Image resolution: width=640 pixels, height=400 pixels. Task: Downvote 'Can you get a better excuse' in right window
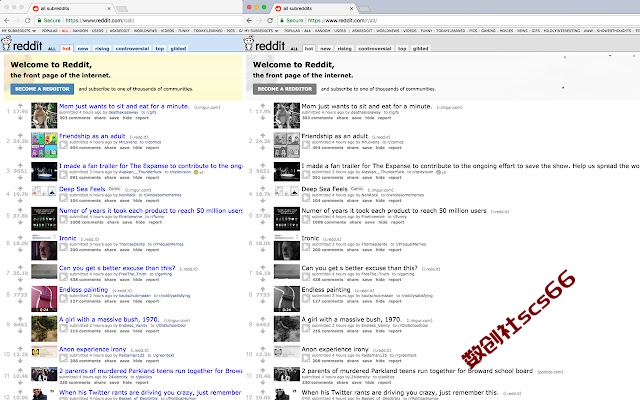(262, 279)
